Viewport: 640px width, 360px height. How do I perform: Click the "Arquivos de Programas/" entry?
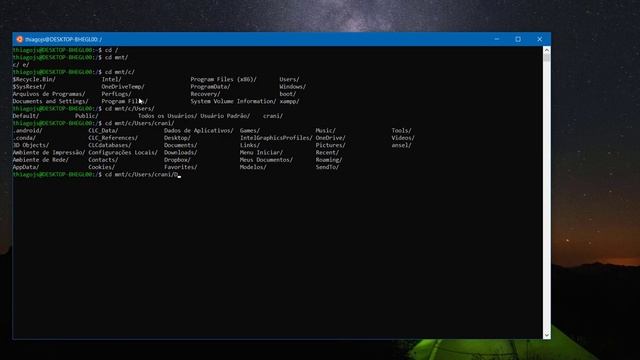point(49,94)
